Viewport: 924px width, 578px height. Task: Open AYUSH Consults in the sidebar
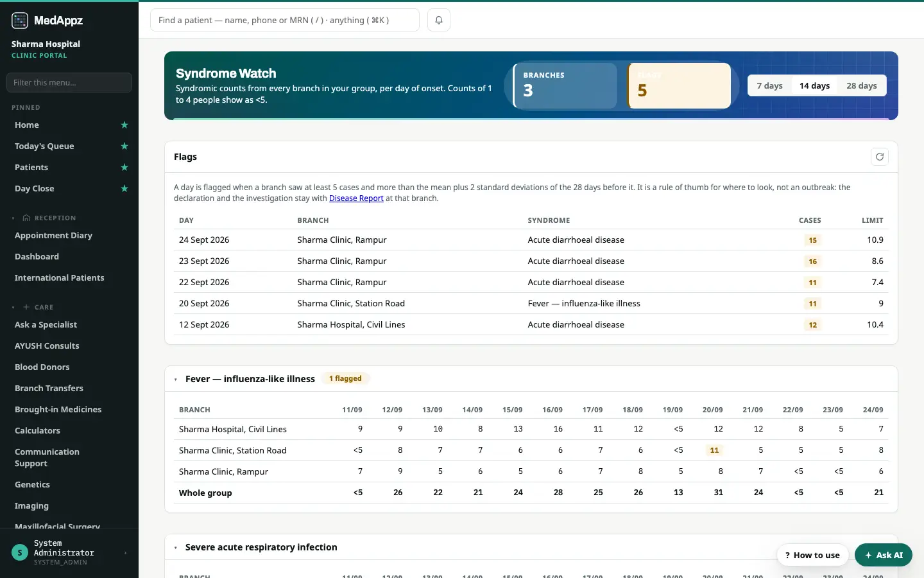pyautogui.click(x=47, y=346)
